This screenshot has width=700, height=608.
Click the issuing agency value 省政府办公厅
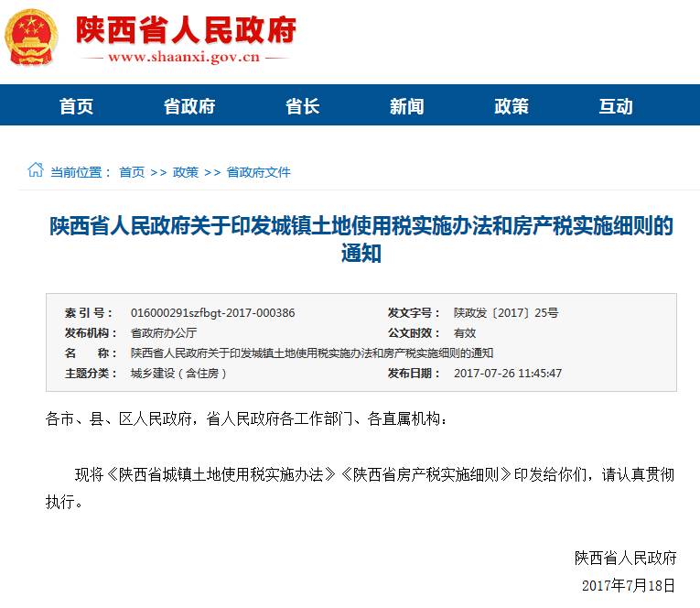164,333
